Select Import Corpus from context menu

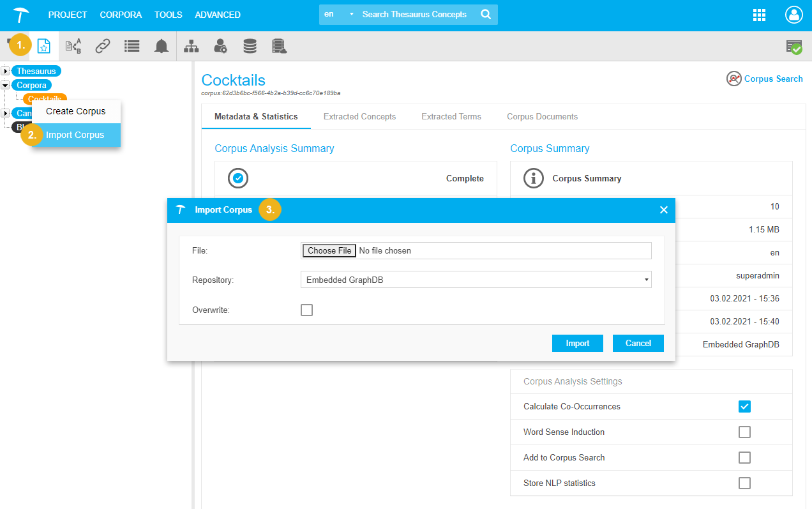click(x=75, y=135)
